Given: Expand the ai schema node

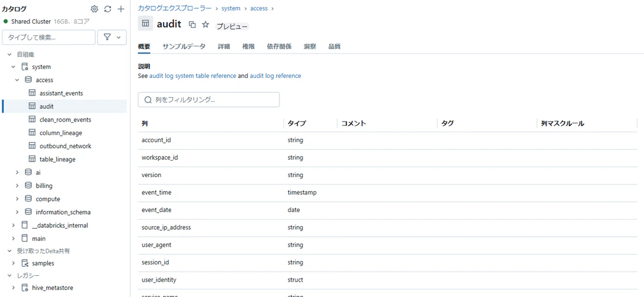Looking at the screenshot, I should (17, 172).
